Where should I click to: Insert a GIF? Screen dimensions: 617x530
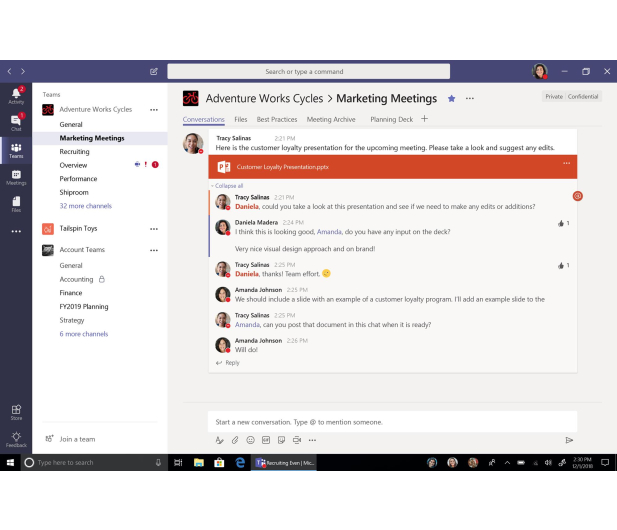266,440
